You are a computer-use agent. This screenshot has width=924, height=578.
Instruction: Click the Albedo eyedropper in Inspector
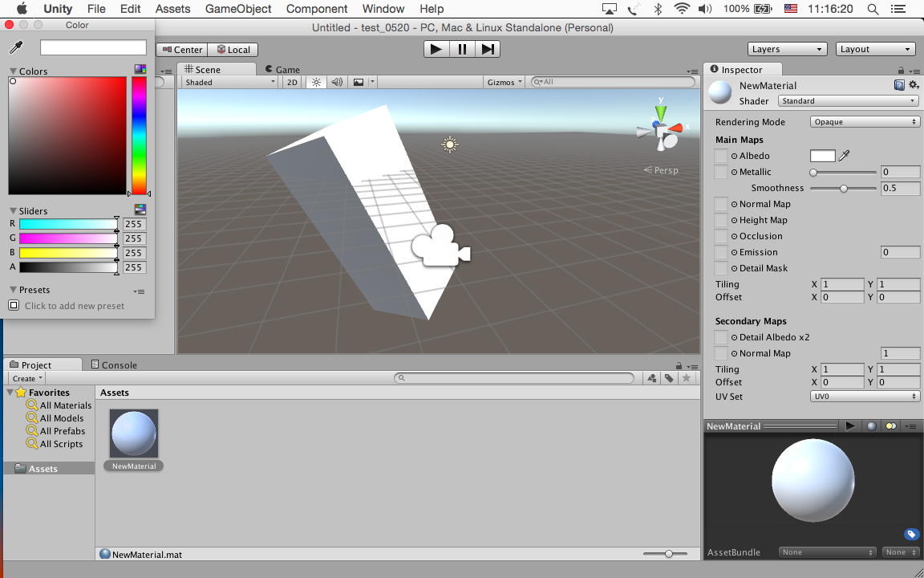[x=844, y=156]
